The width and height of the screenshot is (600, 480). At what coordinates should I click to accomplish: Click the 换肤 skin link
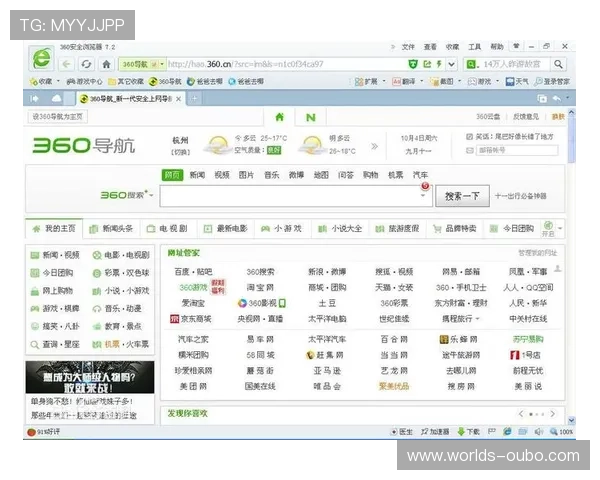pos(558,117)
